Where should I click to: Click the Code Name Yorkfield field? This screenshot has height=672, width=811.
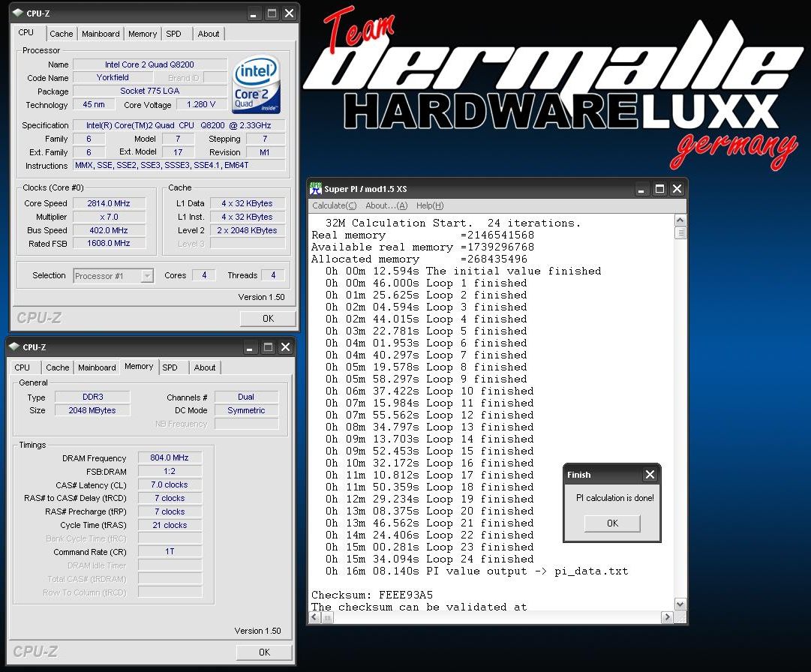[x=113, y=77]
